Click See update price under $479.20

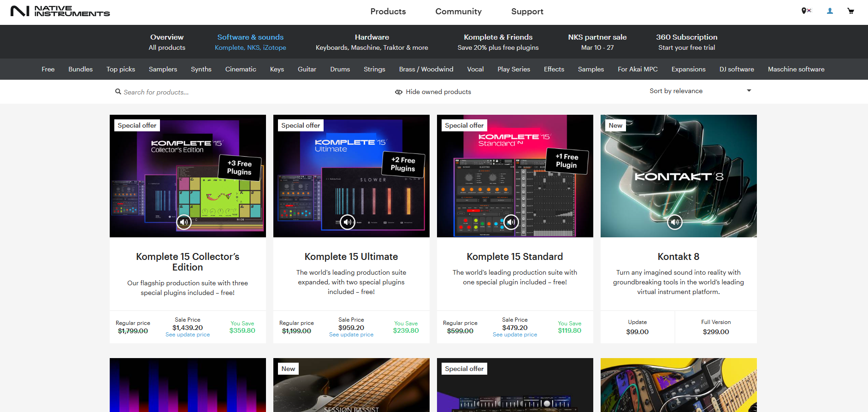click(515, 335)
